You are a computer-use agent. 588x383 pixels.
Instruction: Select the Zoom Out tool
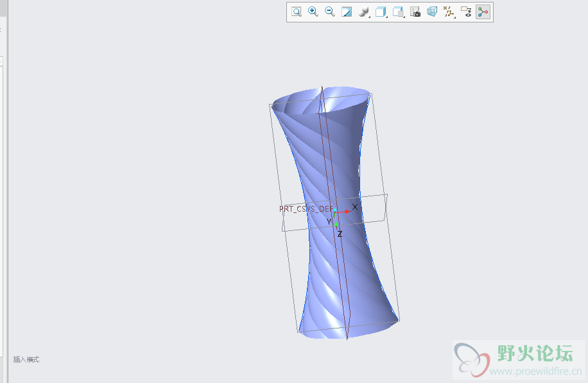click(329, 12)
